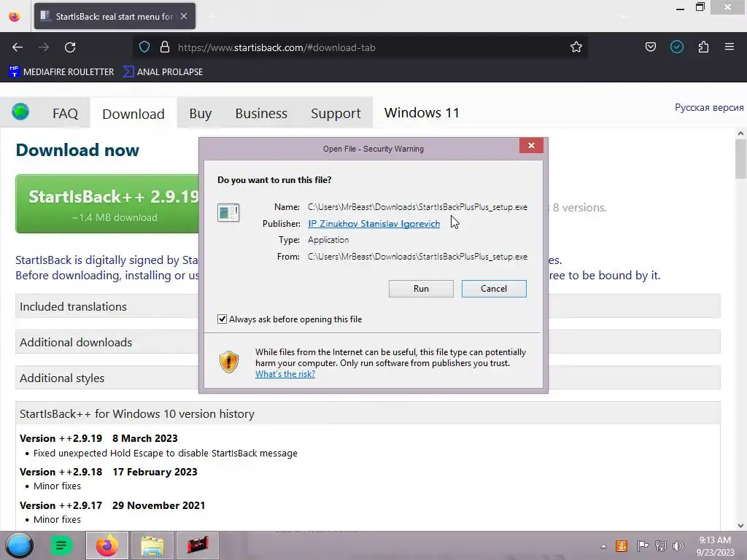The height and width of the screenshot is (560, 747).
Task: Close the Security Warning dialog
Action: pos(531,145)
